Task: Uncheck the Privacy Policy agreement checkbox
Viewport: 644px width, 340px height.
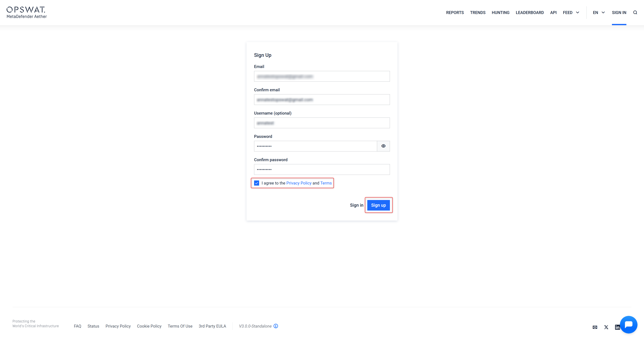Action: [256, 183]
